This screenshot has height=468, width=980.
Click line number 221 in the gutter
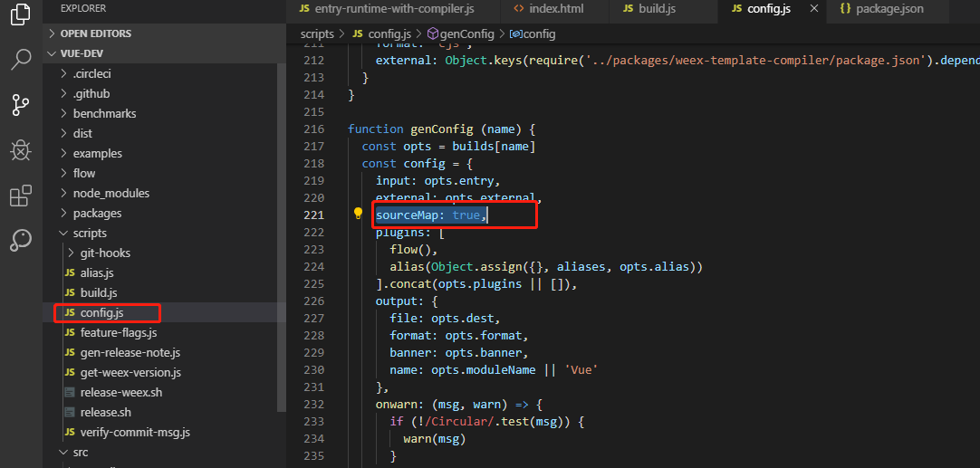click(x=312, y=215)
